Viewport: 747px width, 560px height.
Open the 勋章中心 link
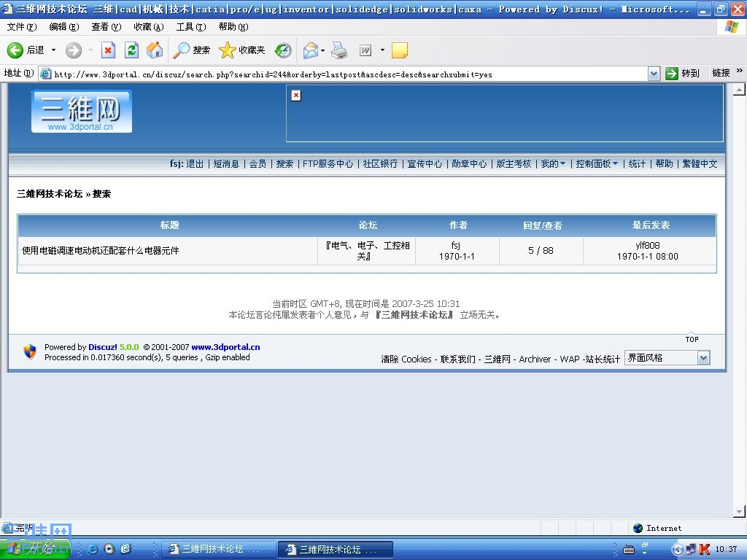click(469, 164)
